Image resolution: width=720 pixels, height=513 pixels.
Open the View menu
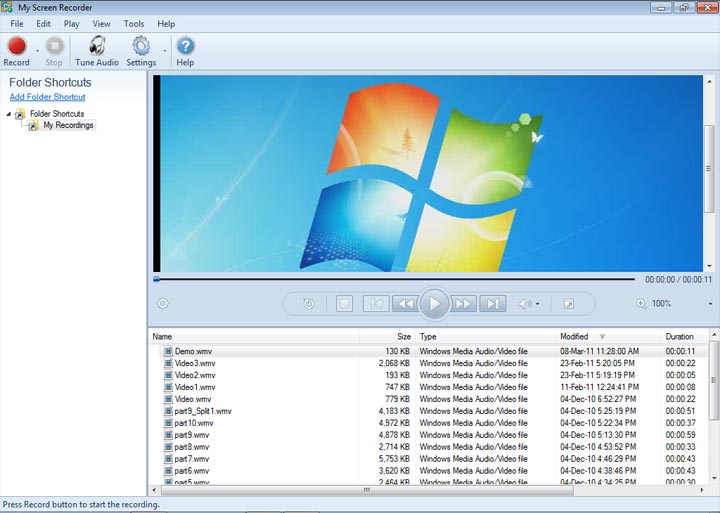(101, 24)
